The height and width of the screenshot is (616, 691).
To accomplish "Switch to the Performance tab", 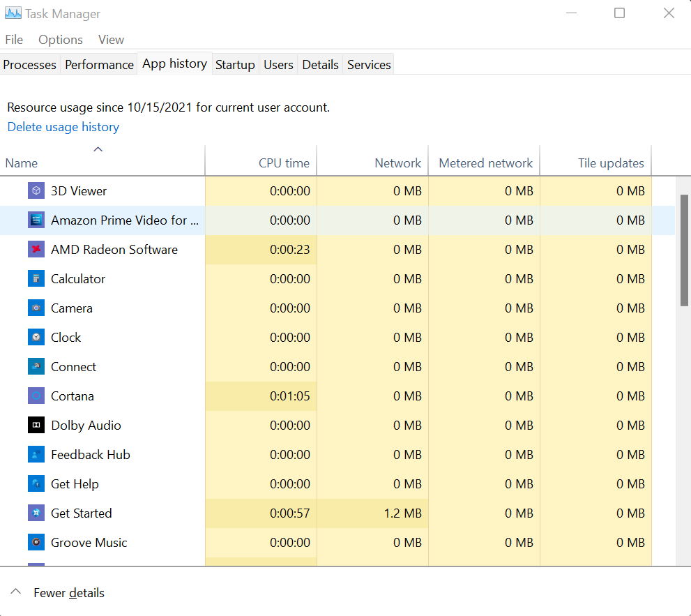I will tap(99, 65).
